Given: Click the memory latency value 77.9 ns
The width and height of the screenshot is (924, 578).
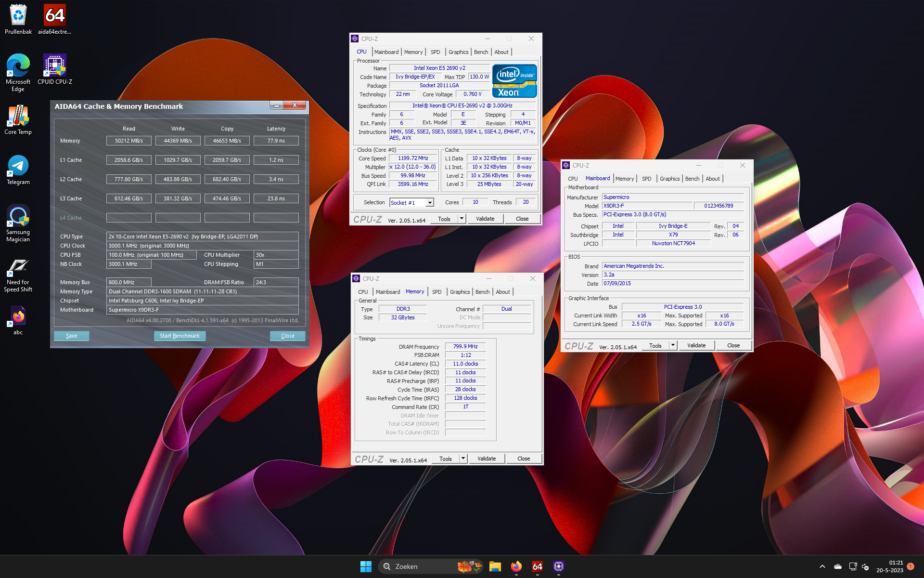Looking at the screenshot, I should coord(276,141).
